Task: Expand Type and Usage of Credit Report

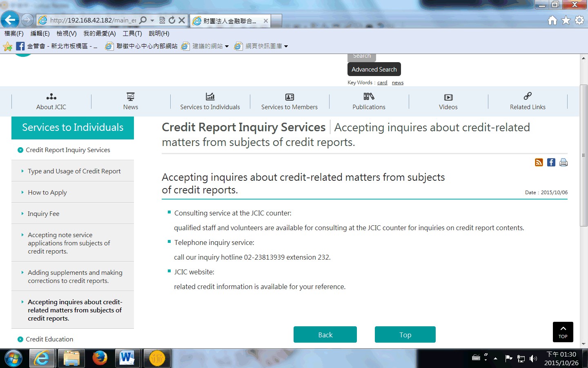Action: [74, 171]
